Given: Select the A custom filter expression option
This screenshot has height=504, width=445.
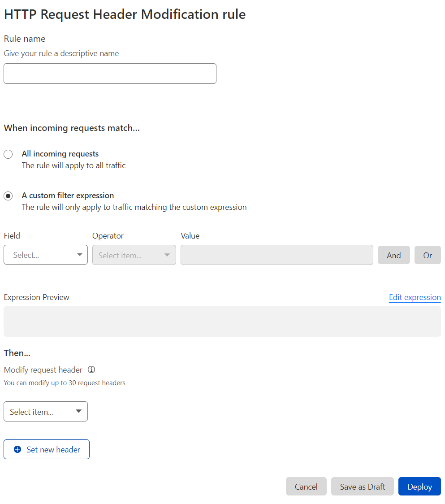Looking at the screenshot, I should pos(8,196).
